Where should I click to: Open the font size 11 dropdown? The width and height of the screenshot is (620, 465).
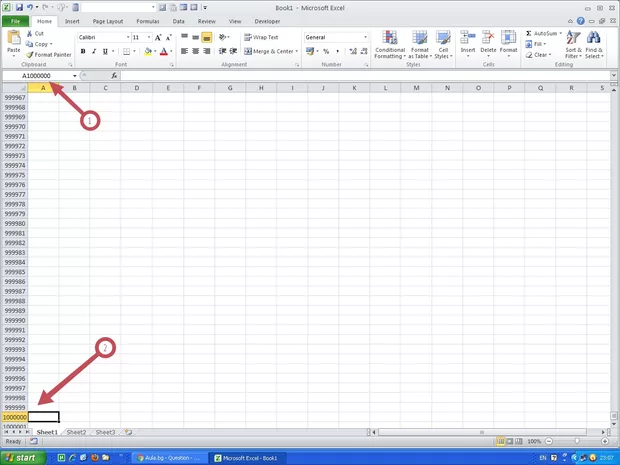(149, 37)
